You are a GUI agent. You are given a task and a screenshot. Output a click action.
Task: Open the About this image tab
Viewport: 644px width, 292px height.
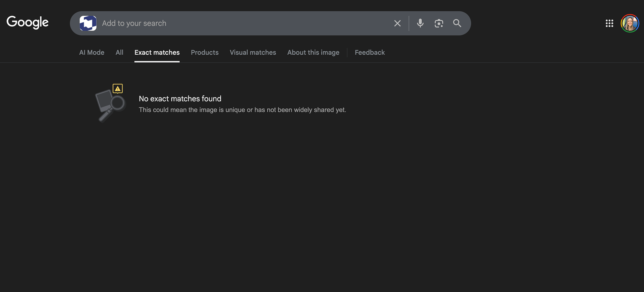313,52
